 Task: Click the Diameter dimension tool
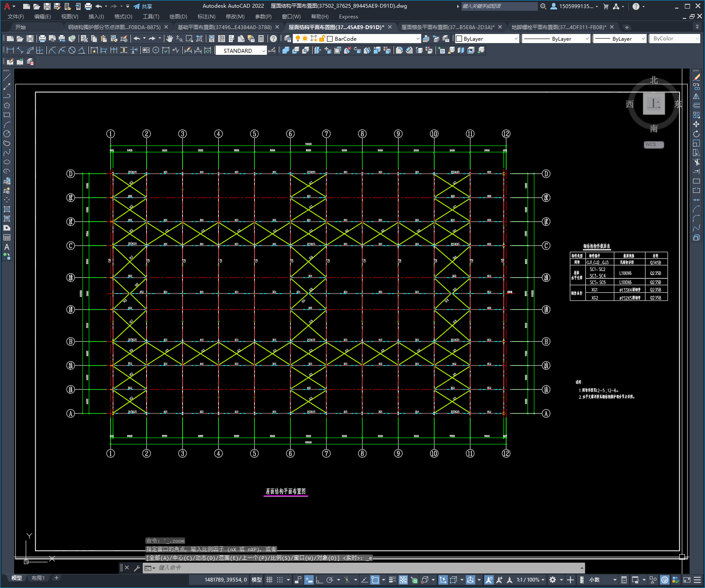click(x=72, y=50)
